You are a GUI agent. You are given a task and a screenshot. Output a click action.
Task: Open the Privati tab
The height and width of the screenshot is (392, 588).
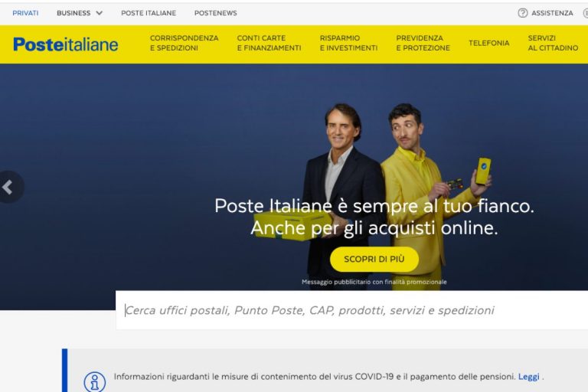coord(25,13)
